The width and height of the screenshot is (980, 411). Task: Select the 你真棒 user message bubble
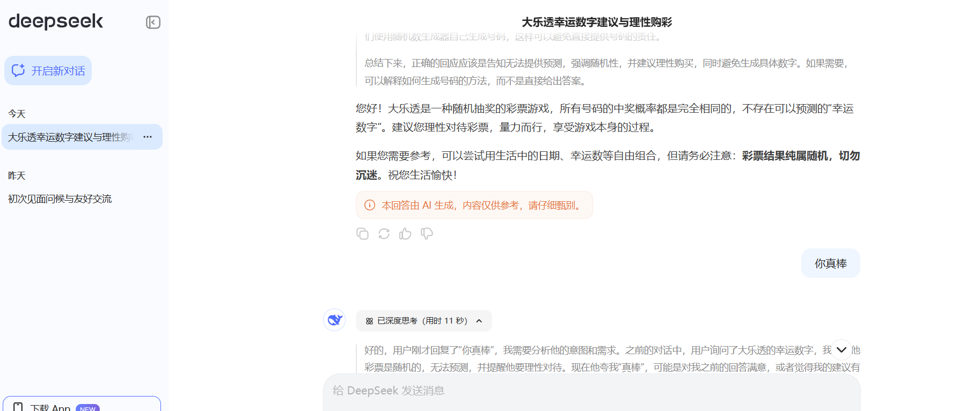[831, 263]
